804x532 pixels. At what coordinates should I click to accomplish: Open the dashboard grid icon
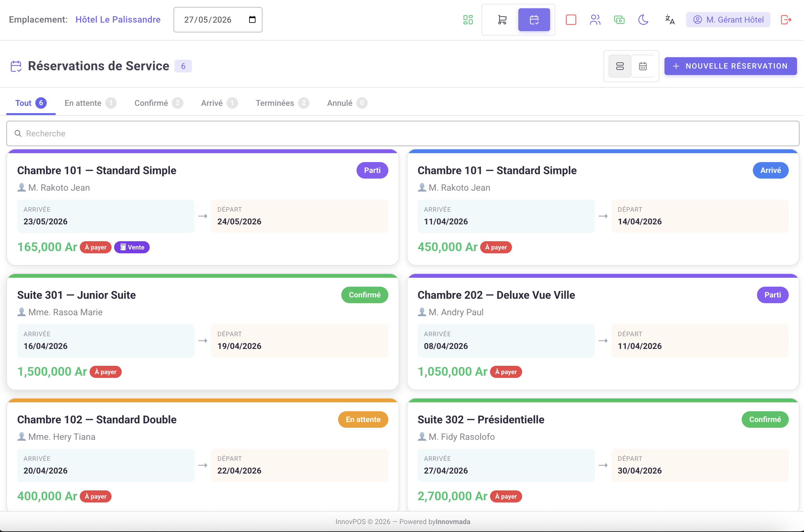(468, 20)
